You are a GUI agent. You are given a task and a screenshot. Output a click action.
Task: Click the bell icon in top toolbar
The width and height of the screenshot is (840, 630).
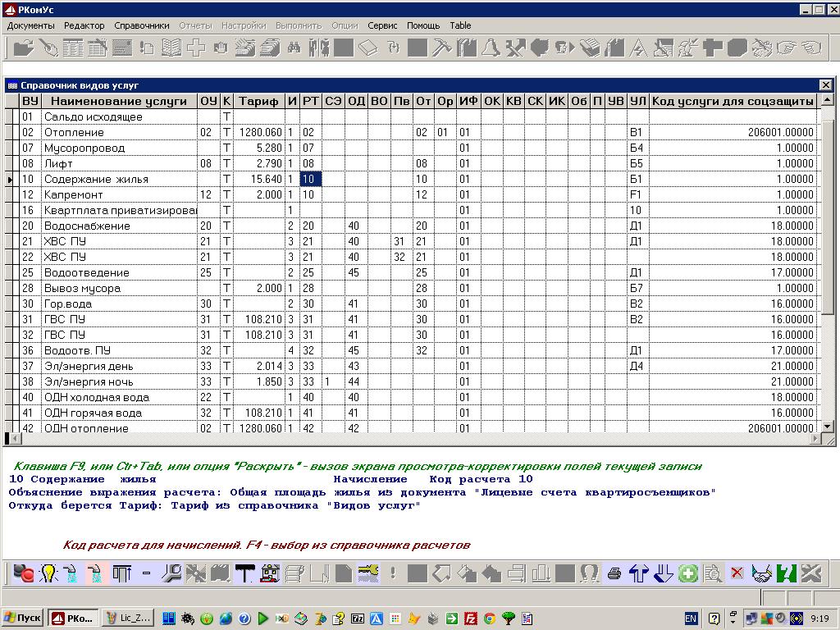491,48
